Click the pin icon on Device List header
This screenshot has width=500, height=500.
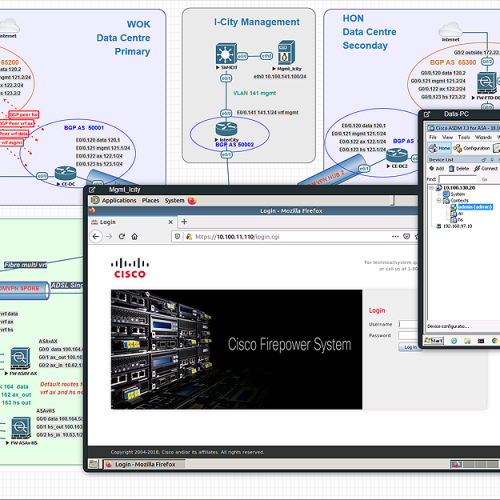[492, 160]
